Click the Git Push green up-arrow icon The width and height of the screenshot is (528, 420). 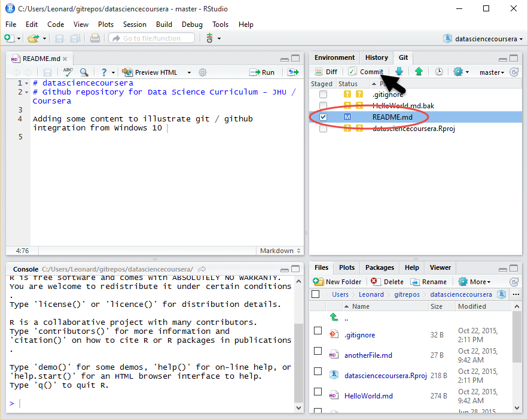419,72
